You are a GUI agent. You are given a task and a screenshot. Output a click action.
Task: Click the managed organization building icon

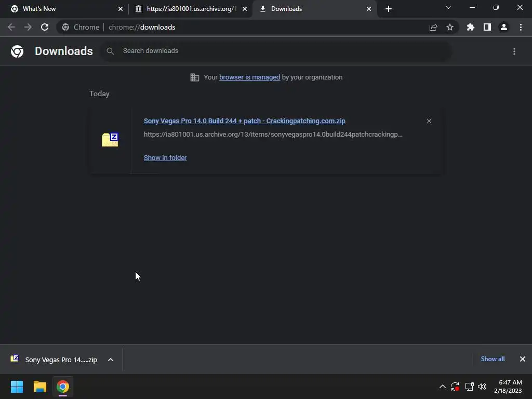[195, 77]
